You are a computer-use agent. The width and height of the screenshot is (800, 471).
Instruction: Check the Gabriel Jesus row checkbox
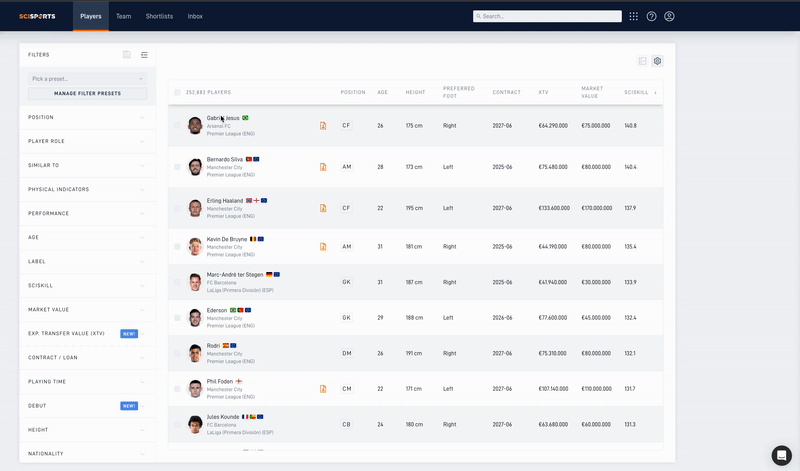click(177, 126)
